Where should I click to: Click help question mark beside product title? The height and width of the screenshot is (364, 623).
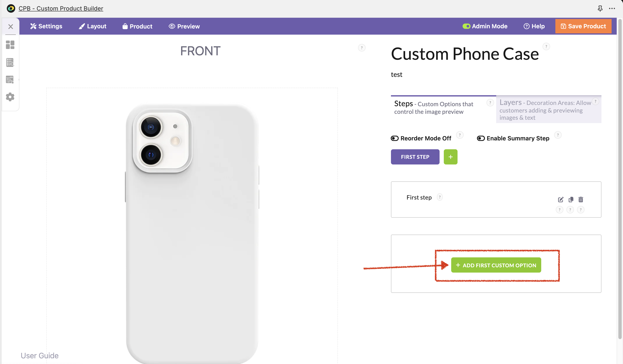coord(546,46)
